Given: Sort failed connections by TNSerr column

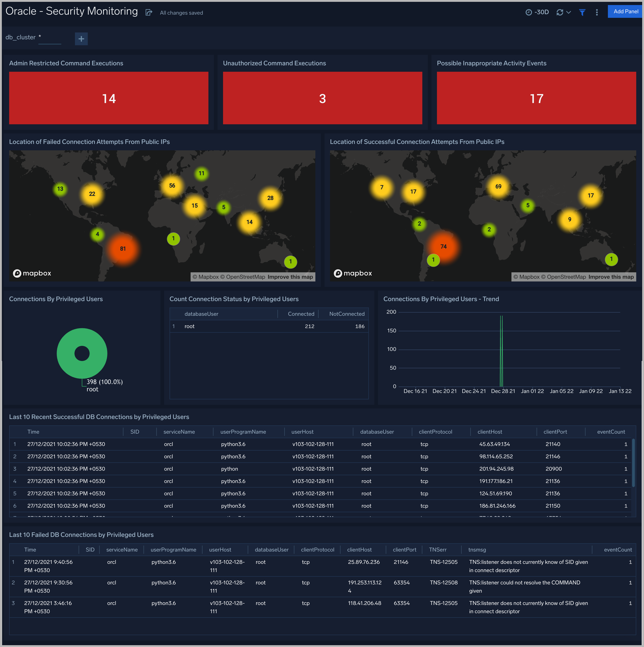Looking at the screenshot, I should click(437, 549).
